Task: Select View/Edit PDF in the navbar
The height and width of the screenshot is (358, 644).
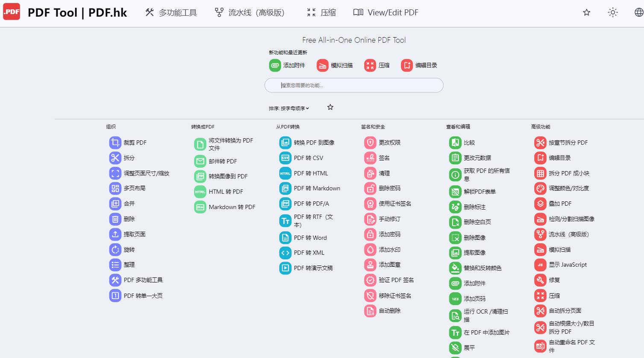Action: pos(386,13)
